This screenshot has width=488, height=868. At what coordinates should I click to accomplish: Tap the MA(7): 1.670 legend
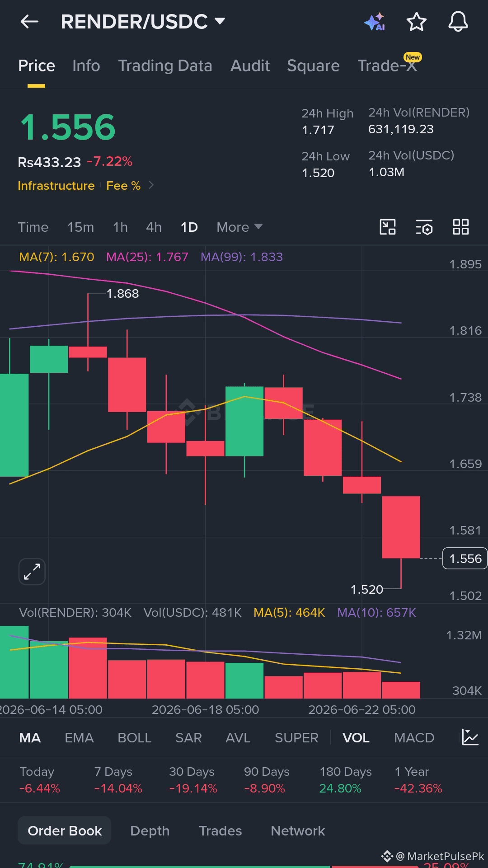click(56, 257)
